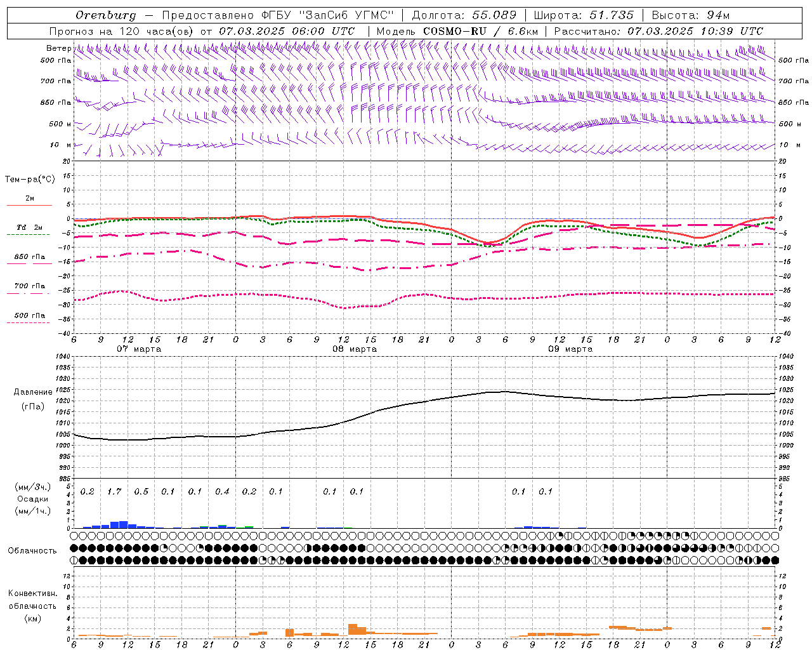Click the '07 марта' date label

[139, 349]
